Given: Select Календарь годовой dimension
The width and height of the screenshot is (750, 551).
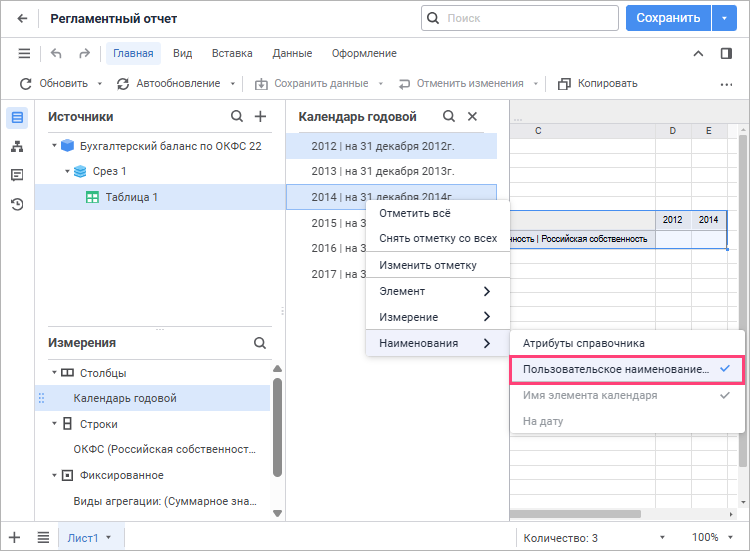Looking at the screenshot, I should (153, 398).
